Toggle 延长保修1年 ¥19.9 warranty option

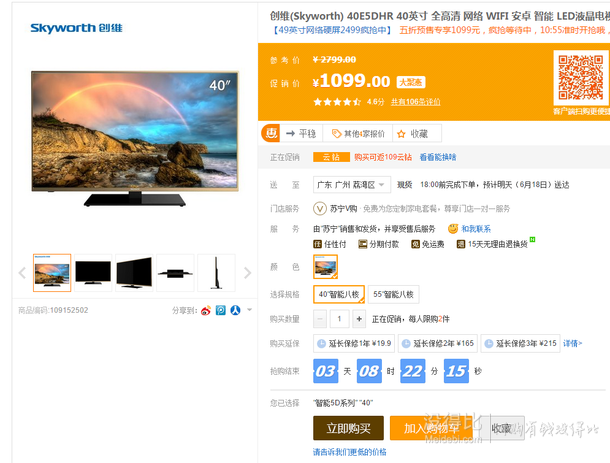(x=354, y=344)
